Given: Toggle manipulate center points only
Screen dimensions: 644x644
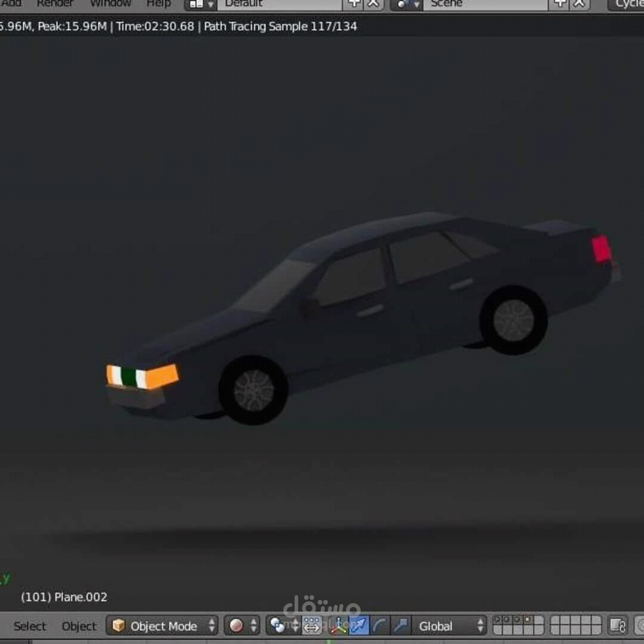Looking at the screenshot, I should tap(312, 626).
